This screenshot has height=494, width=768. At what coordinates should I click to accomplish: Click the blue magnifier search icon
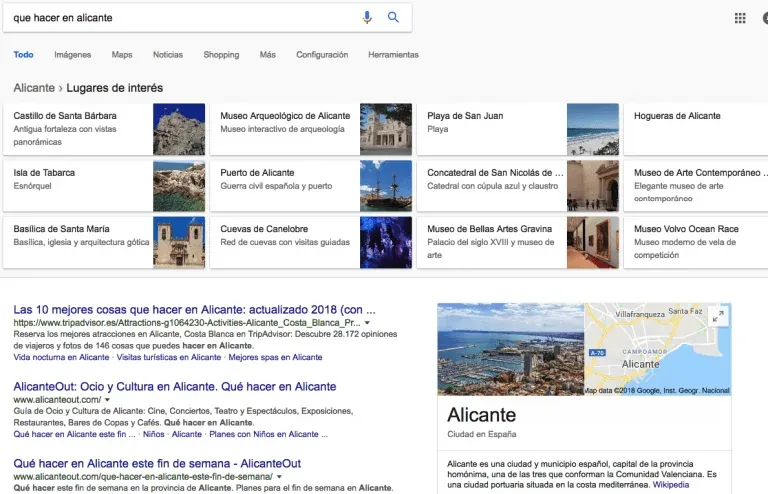tap(393, 17)
